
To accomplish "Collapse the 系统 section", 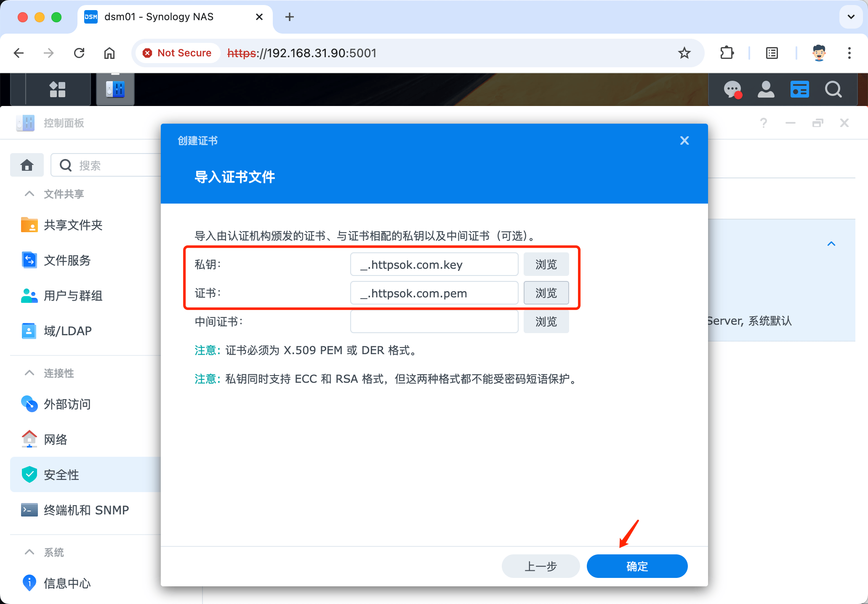I will point(29,552).
